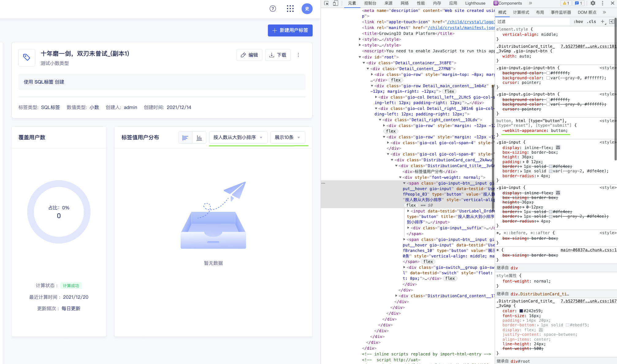Open the help question mark icon

click(272, 9)
